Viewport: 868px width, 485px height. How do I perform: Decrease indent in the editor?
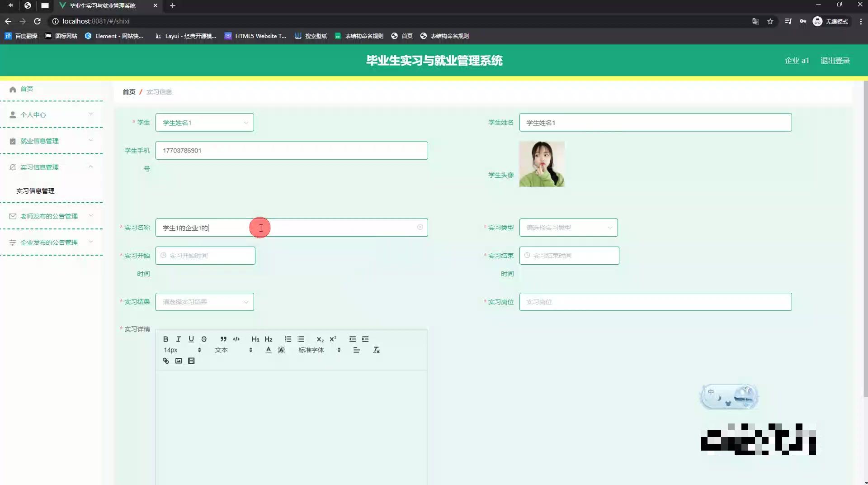click(x=353, y=339)
